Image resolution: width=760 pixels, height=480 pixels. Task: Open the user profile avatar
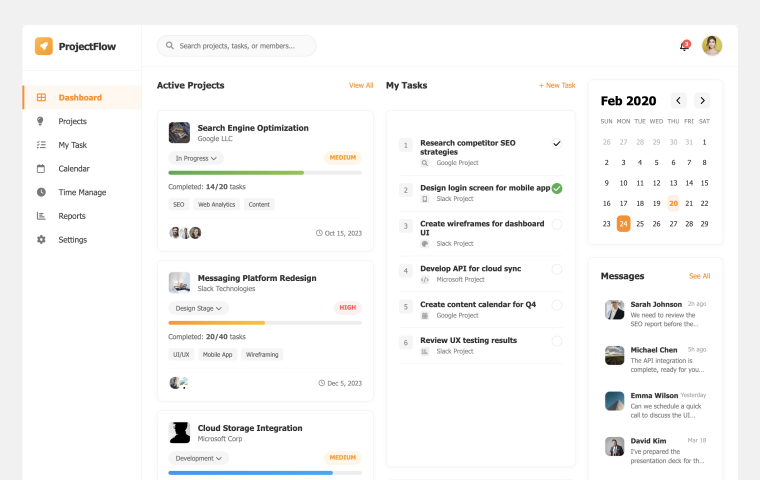click(712, 46)
